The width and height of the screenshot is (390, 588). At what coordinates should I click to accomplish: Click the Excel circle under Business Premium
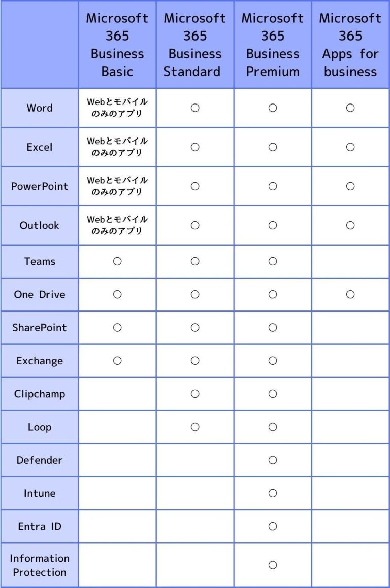273,147
